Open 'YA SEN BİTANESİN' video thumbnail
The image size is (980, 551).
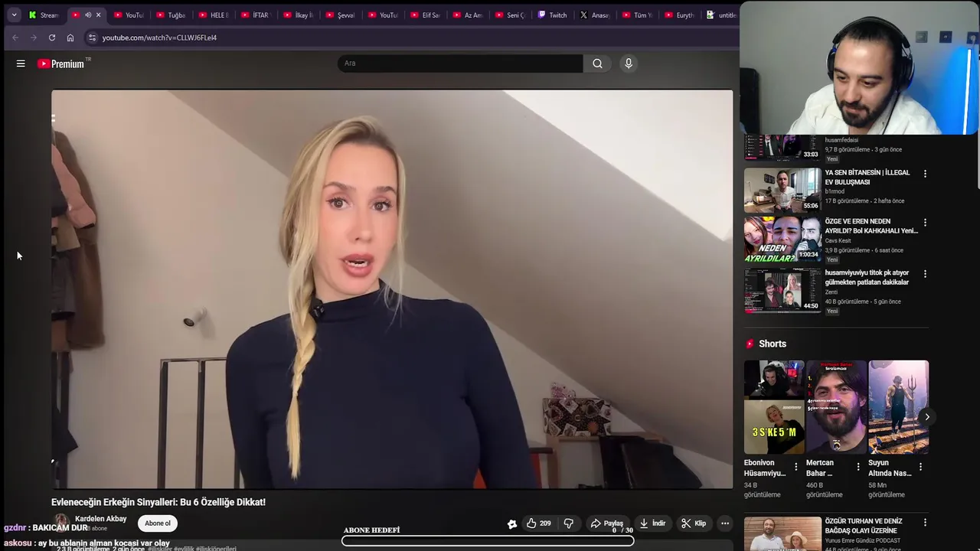[x=782, y=191]
